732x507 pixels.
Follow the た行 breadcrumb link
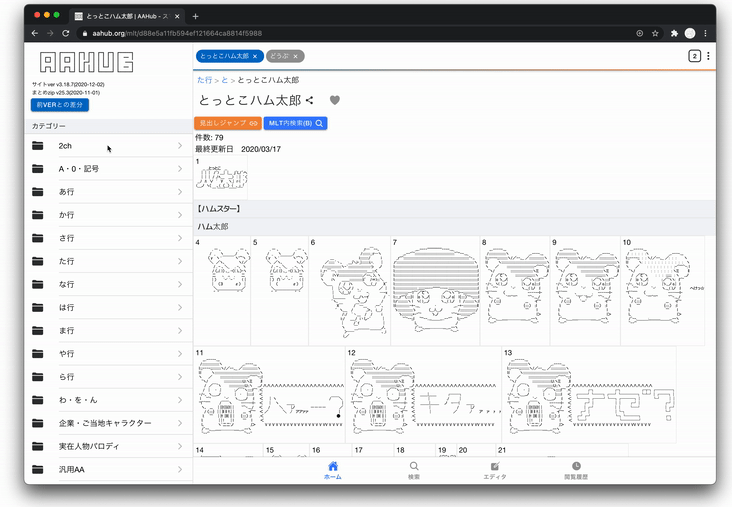coord(204,80)
